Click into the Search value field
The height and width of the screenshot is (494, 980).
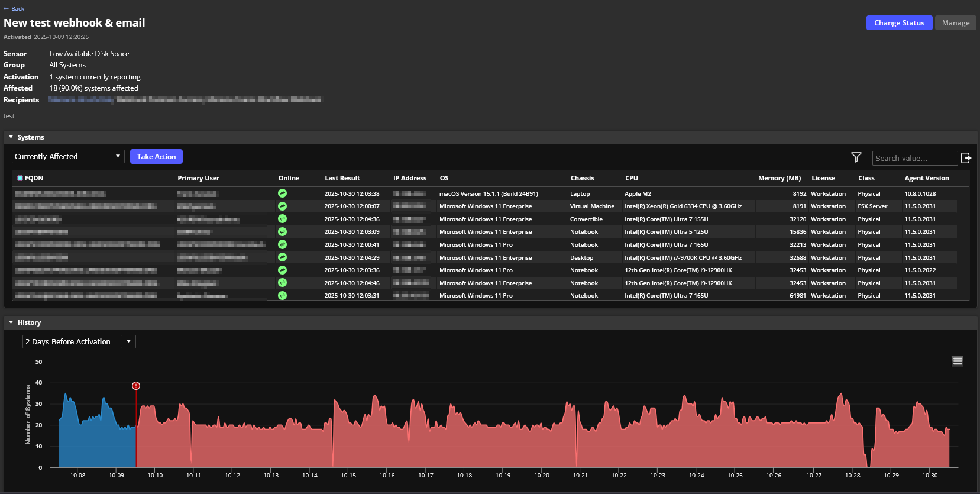(914, 159)
